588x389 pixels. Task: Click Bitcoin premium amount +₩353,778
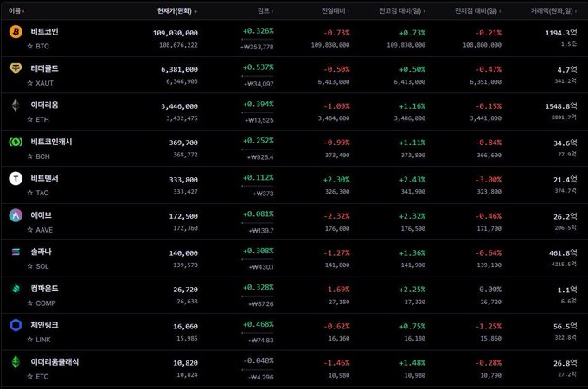257,47
